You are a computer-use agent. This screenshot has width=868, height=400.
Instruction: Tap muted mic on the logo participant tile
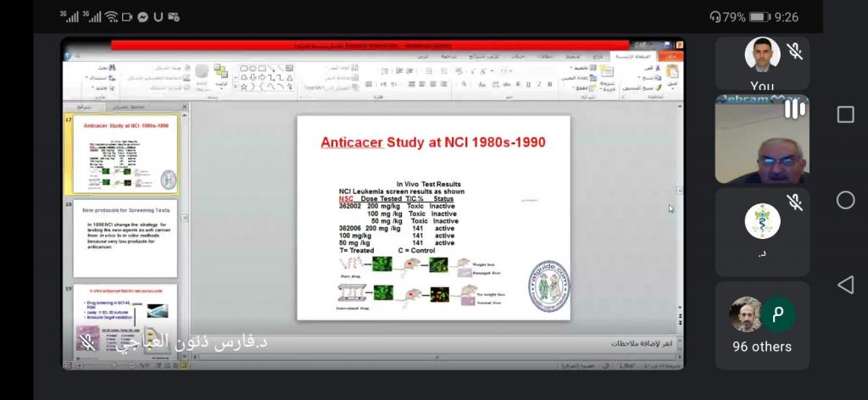[795, 202]
